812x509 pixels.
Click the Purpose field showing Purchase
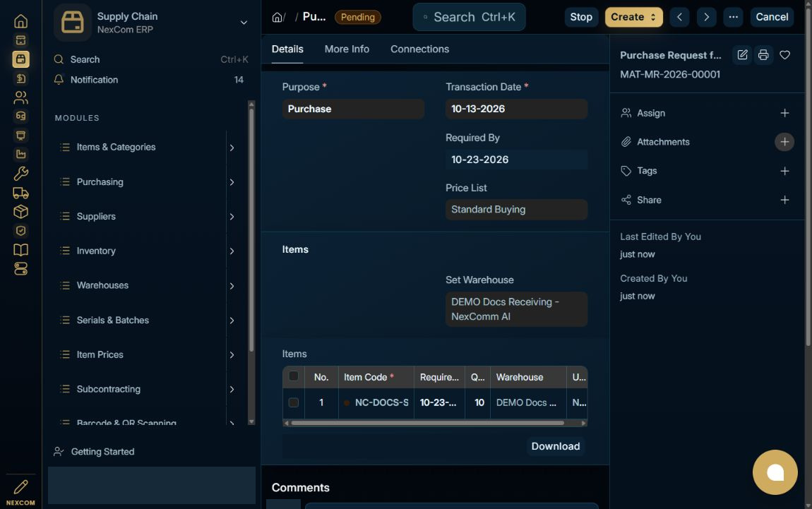(353, 109)
